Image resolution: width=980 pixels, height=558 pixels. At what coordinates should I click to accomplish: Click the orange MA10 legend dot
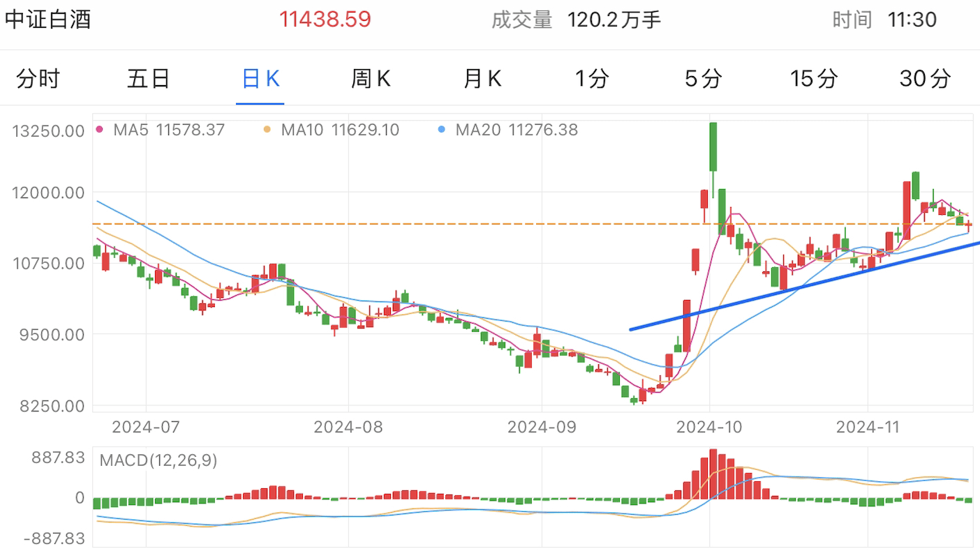tap(267, 130)
